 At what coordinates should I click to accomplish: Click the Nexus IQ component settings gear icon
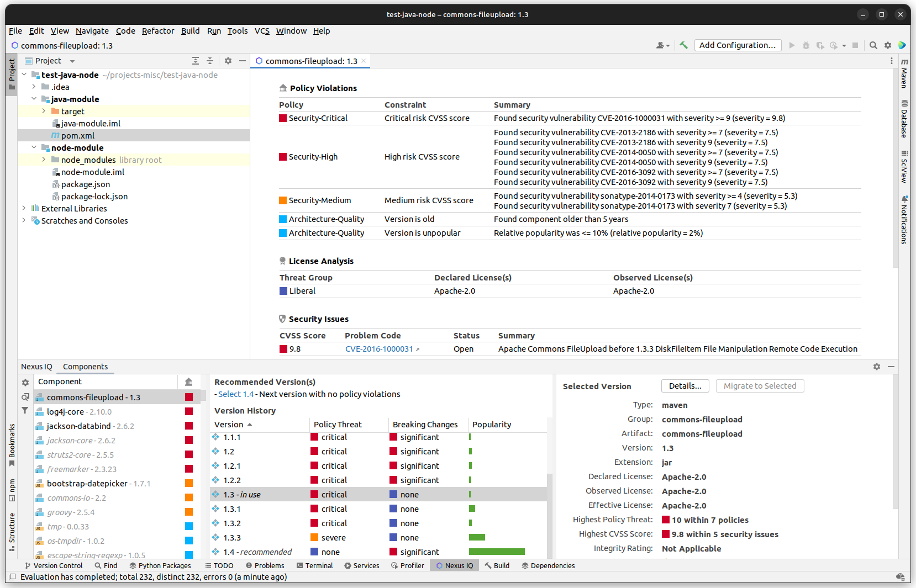click(25, 382)
